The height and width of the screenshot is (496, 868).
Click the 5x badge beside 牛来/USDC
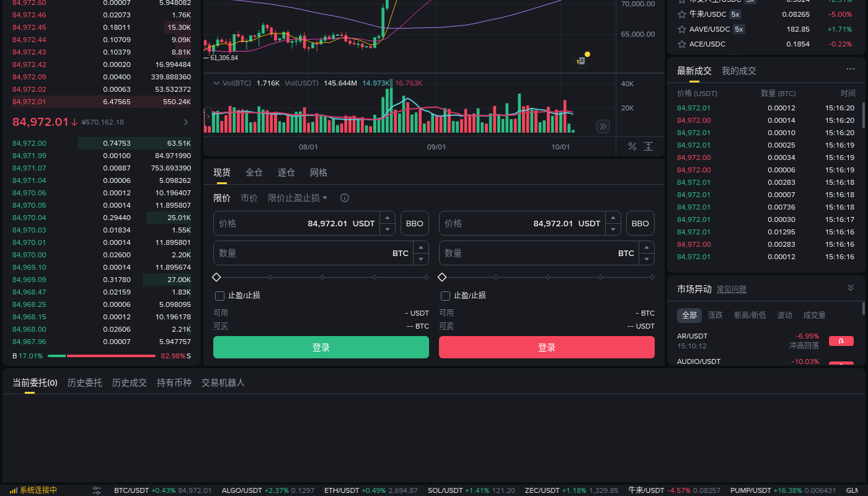(x=735, y=14)
